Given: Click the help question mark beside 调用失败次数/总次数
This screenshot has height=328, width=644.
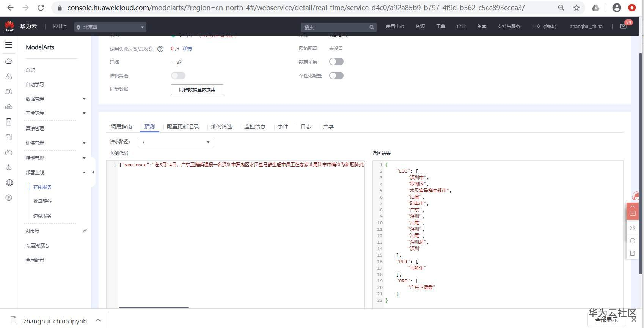Looking at the screenshot, I should click(160, 49).
